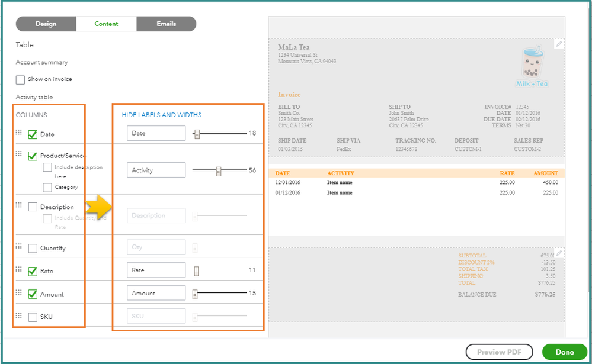Click the green Done button
This screenshot has width=592, height=364.
(564, 352)
